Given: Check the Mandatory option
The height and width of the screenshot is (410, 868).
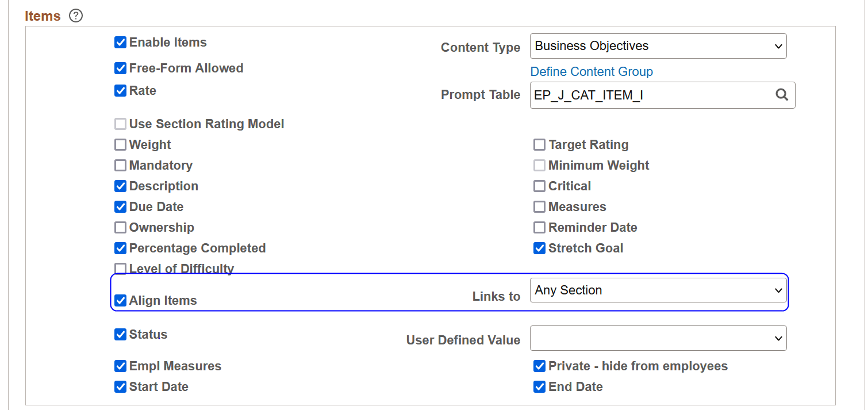Looking at the screenshot, I should click(x=120, y=165).
